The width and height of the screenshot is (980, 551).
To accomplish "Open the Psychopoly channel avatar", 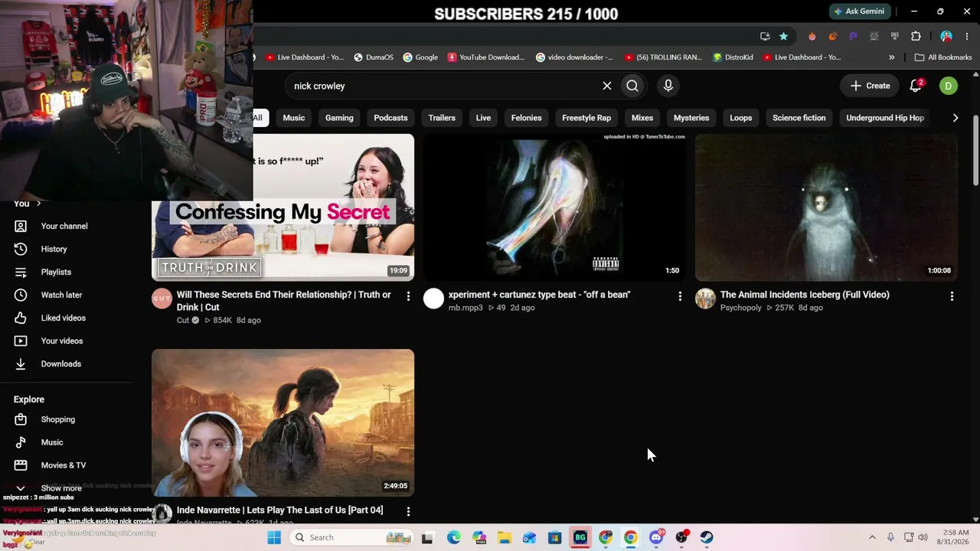I will tap(705, 299).
